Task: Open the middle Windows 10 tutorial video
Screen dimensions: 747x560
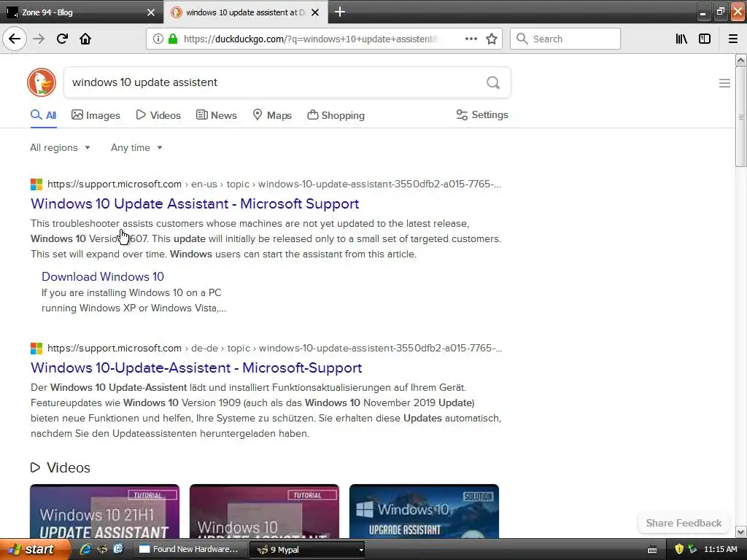Action: click(x=264, y=511)
